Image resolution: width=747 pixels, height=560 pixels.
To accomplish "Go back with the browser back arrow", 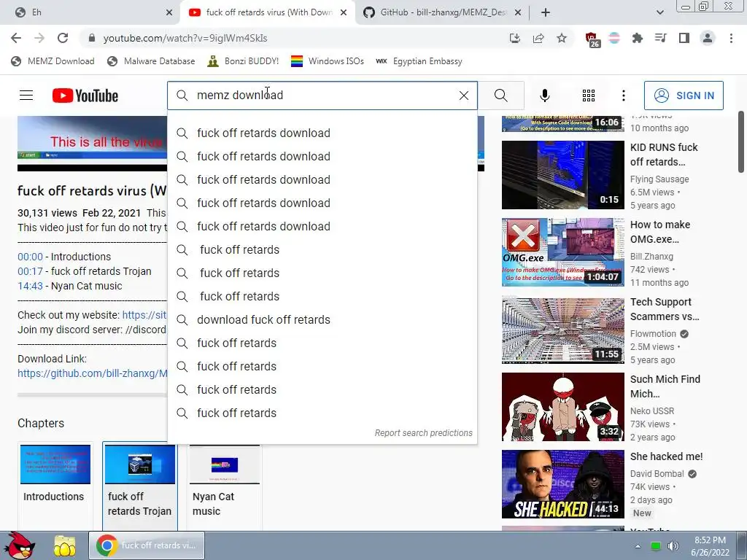I will point(16,38).
